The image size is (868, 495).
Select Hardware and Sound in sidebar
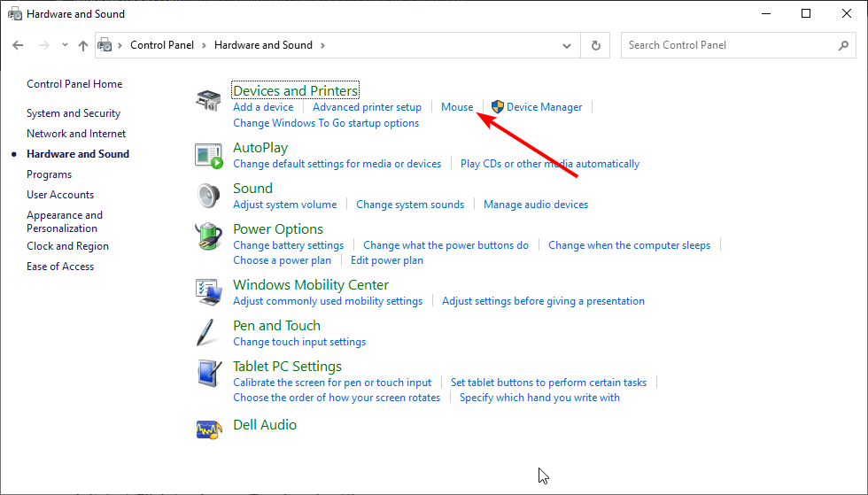(x=78, y=154)
